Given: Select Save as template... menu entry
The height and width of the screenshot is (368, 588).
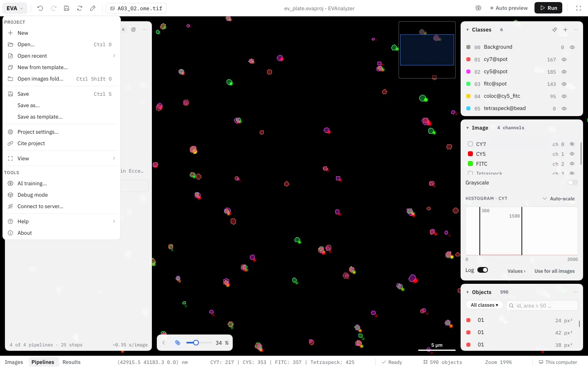Looking at the screenshot, I should pos(61,117).
